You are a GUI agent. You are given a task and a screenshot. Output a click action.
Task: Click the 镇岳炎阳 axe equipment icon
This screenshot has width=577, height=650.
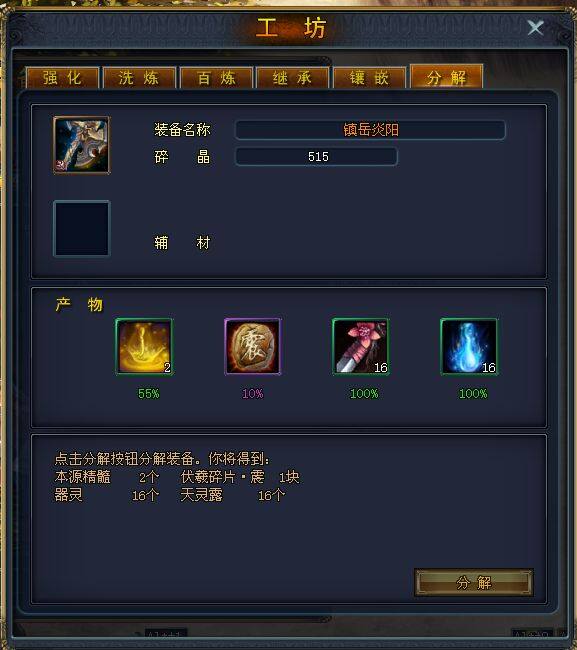pyautogui.click(x=82, y=145)
